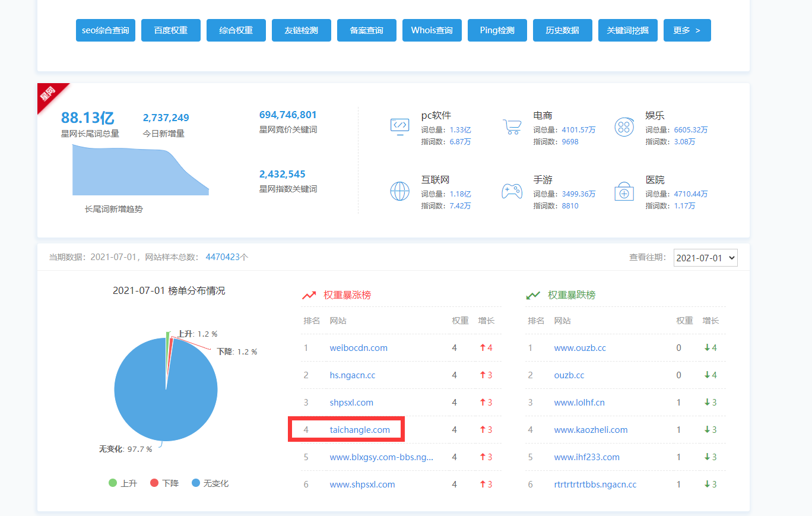
Task: Click the pc软件 code monitor icon
Action: [399, 127]
